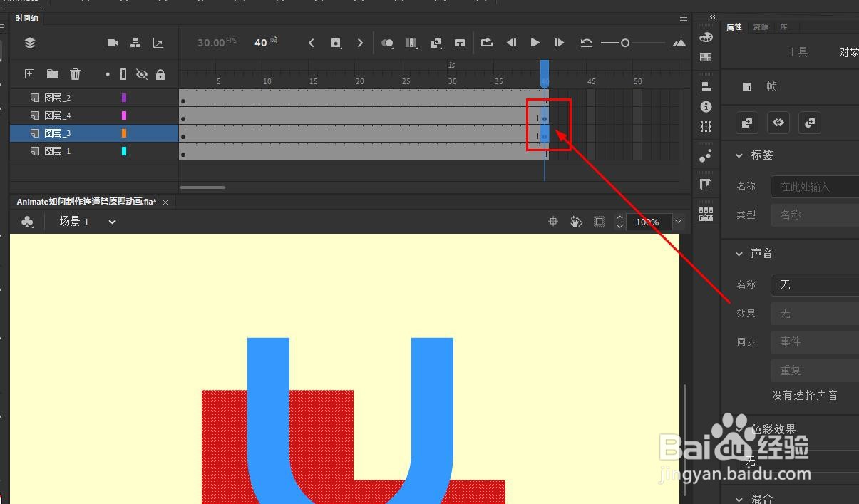Click the magenta color swatch of 图层_4
Screen dimensions: 859x504
[124, 115]
